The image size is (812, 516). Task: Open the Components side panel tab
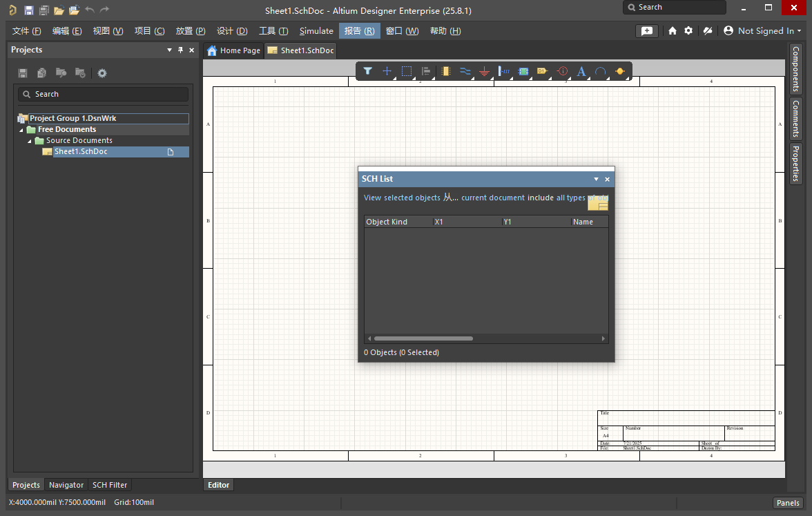[795, 68]
